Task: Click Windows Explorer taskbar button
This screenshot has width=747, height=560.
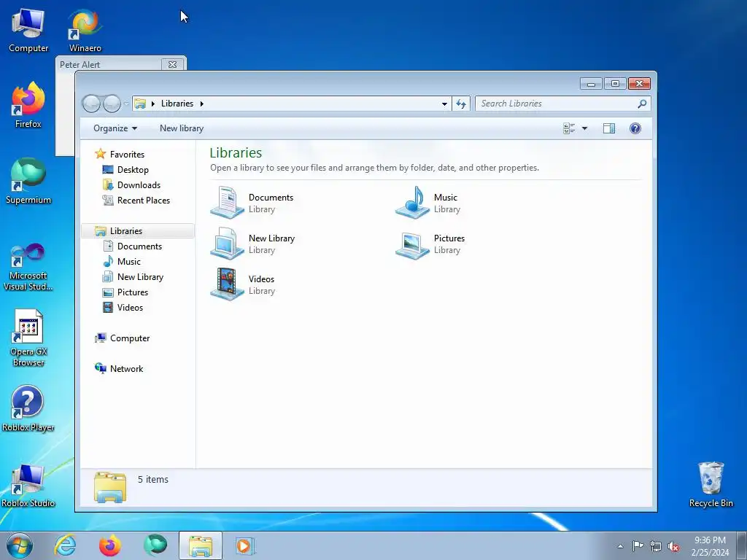Action: [201, 545]
